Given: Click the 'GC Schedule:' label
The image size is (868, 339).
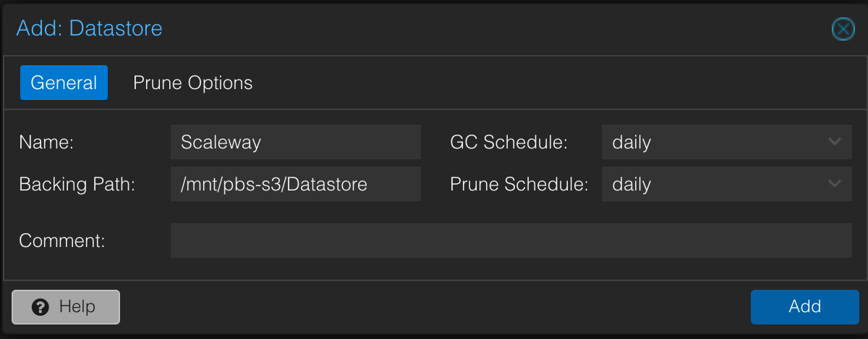Looking at the screenshot, I should 509,143.
